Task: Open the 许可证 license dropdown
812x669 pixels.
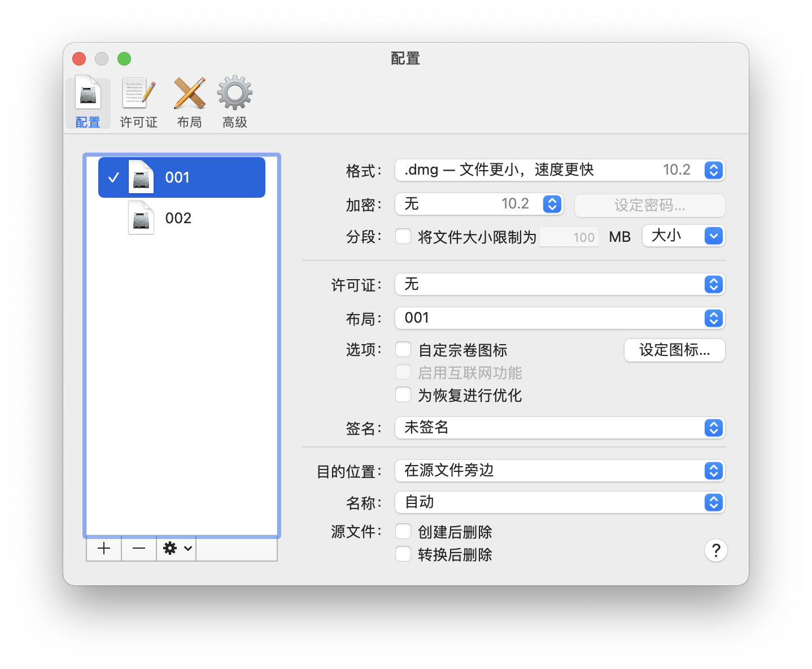Action: tap(560, 284)
